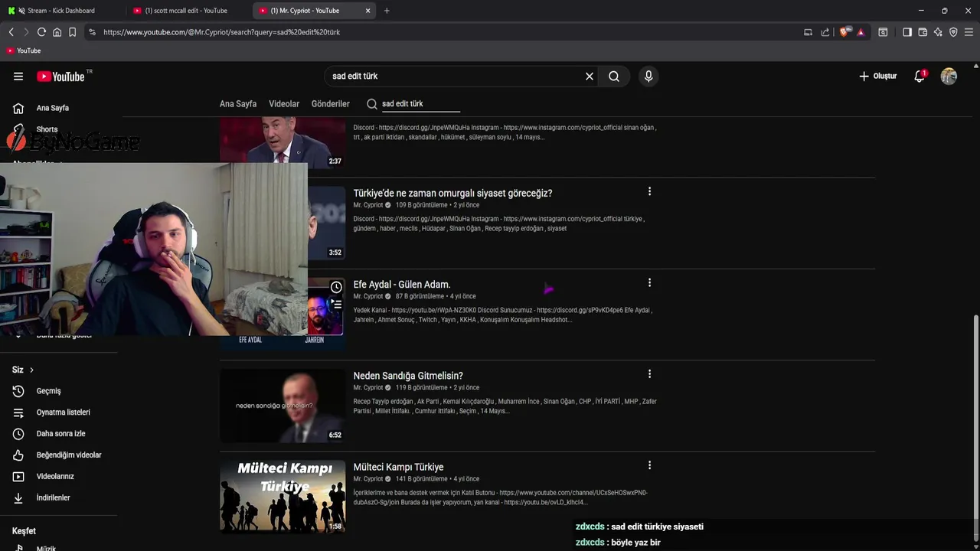Image resolution: width=980 pixels, height=551 pixels.
Task: Open YouTube bookmark in bookmarks bar
Action: coord(24,51)
